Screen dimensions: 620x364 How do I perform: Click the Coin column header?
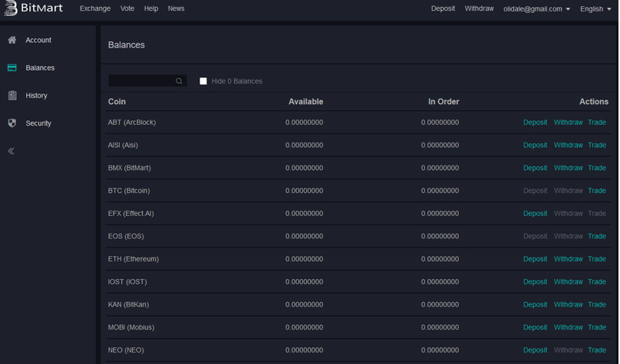tap(117, 101)
